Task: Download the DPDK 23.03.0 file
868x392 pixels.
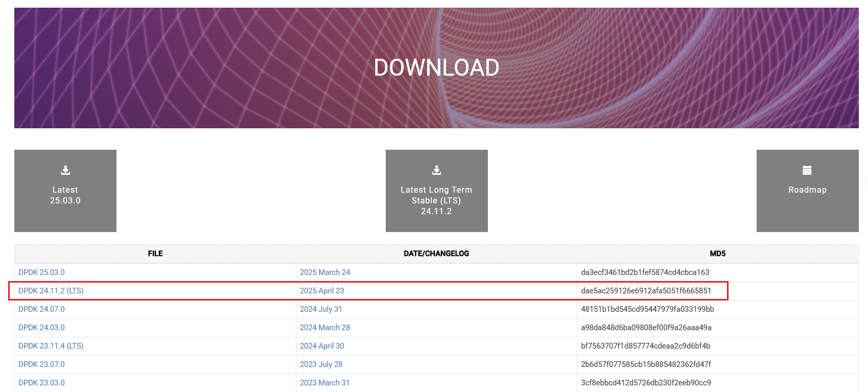Action: [41, 383]
